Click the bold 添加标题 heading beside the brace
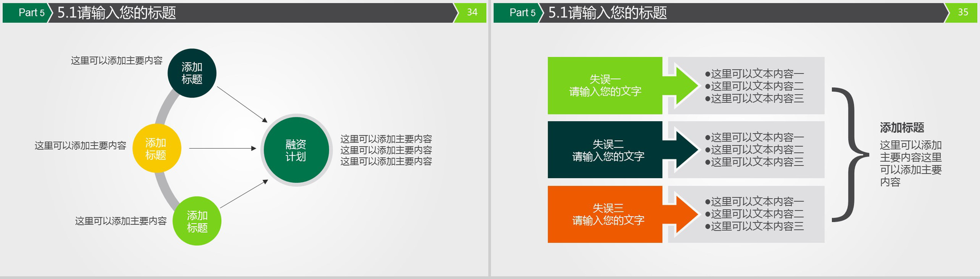The image size is (980, 279). point(901,128)
